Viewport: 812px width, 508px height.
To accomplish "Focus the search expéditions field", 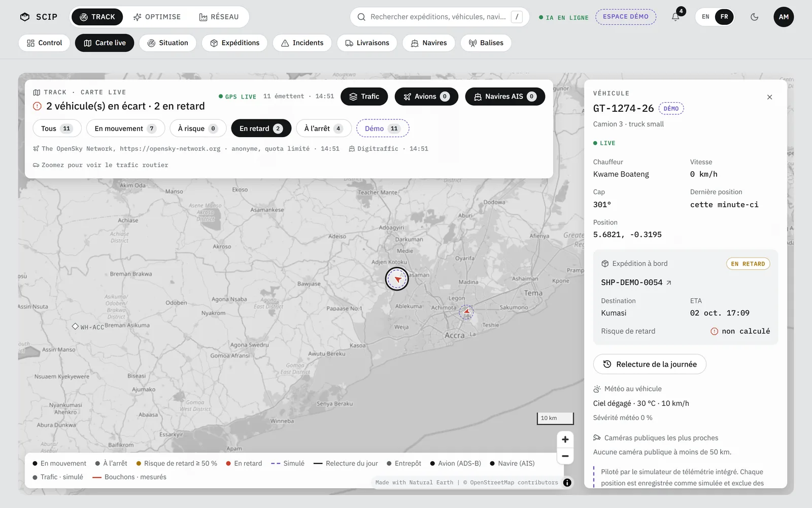I will [439, 17].
